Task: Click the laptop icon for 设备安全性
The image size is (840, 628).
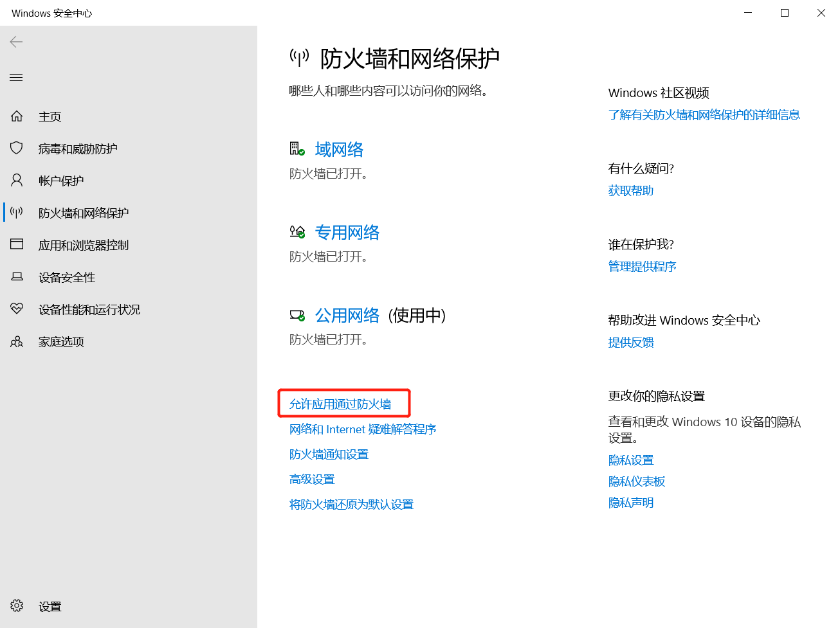Action: pos(17,276)
